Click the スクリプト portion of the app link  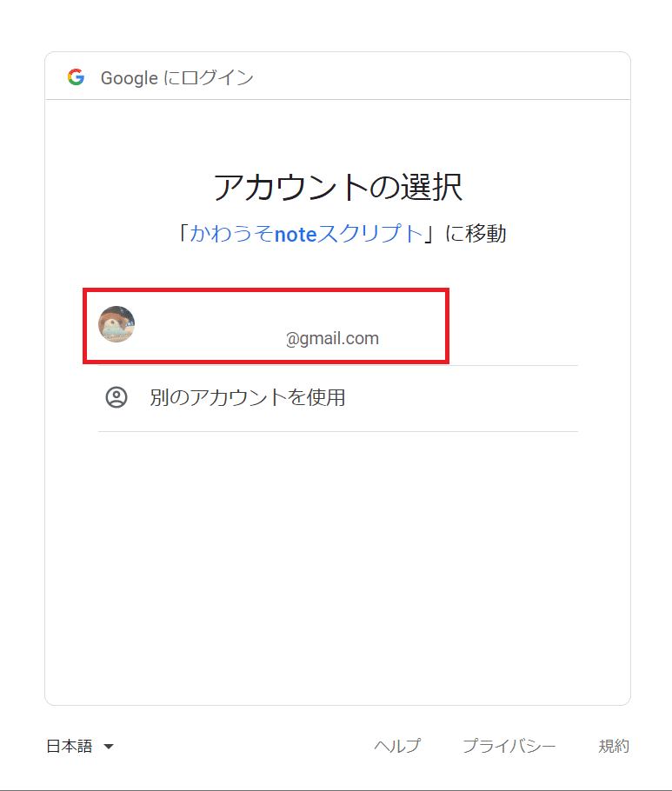pyautogui.click(x=371, y=234)
